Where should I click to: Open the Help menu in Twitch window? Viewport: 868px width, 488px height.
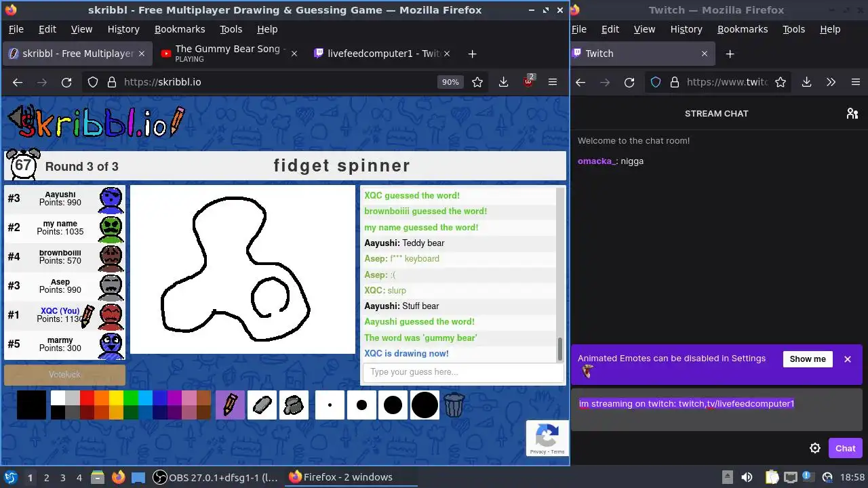(x=830, y=29)
